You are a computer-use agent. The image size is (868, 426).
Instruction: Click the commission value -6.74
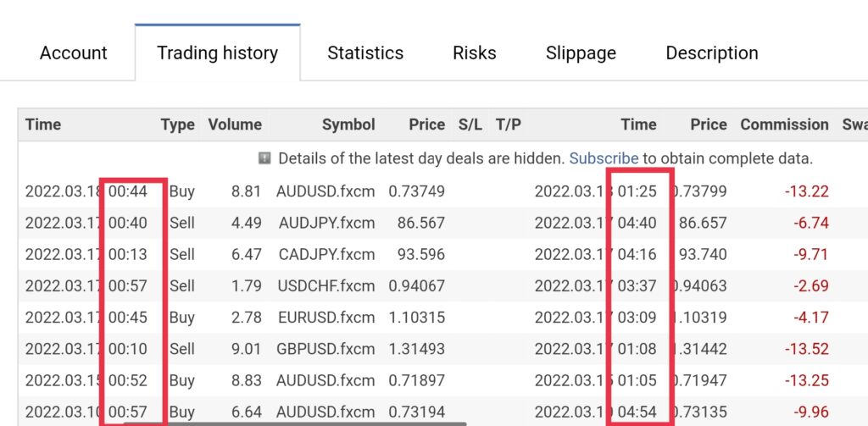click(811, 223)
